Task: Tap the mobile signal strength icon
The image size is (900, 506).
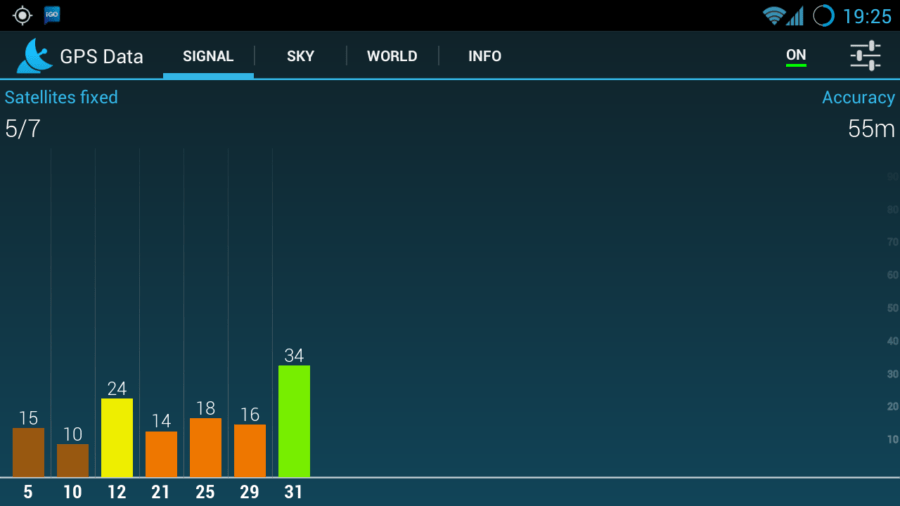Action: tap(795, 16)
